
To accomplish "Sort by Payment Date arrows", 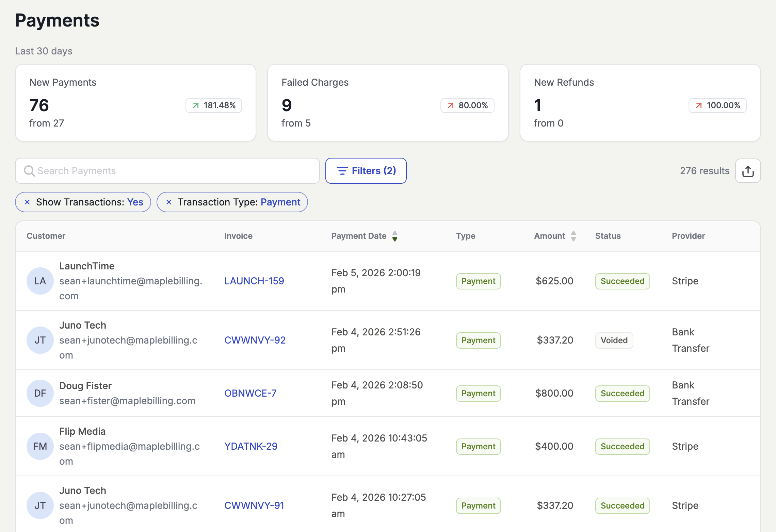I will 395,236.
